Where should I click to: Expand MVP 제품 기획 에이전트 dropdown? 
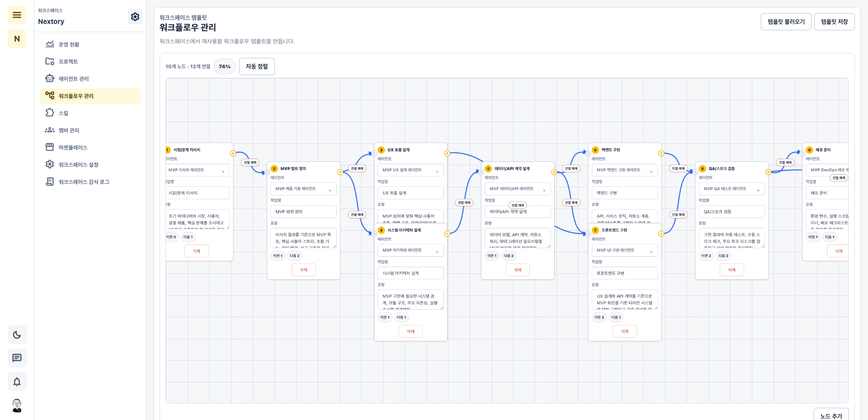(x=303, y=189)
